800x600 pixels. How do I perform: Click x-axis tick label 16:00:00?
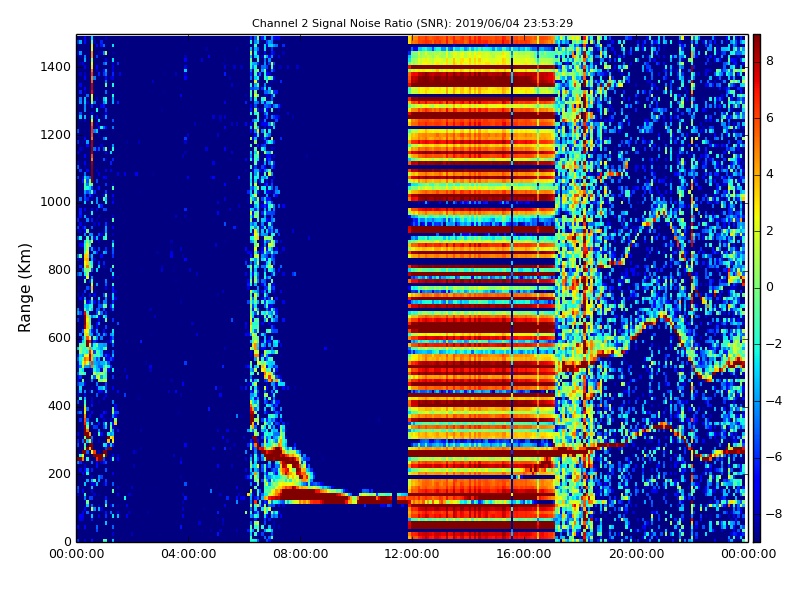(524, 554)
